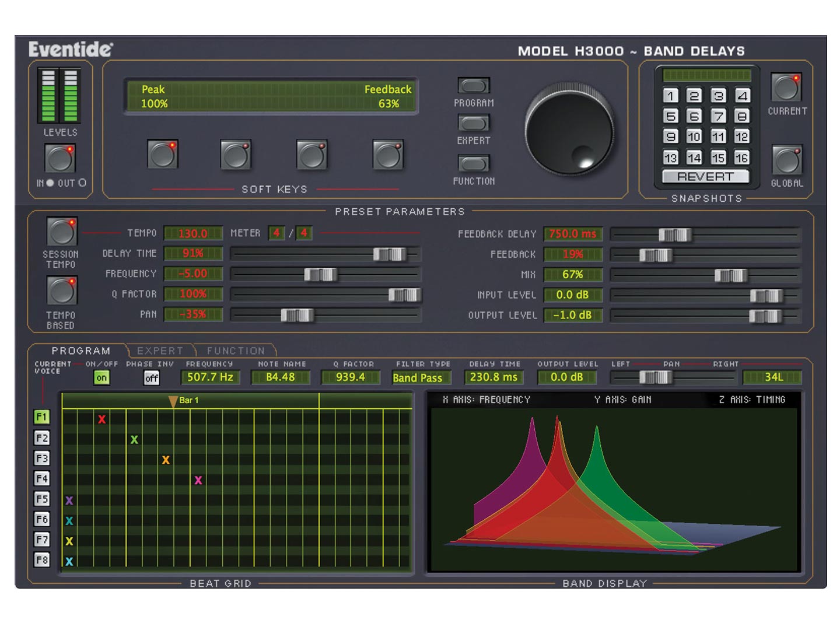
Task: Select snapshot 7
Action: (x=718, y=116)
